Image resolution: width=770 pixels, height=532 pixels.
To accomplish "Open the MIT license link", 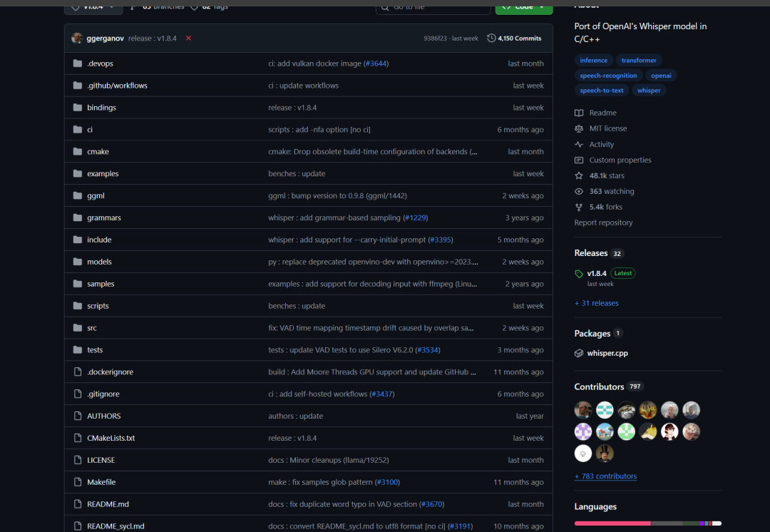I will (x=608, y=128).
